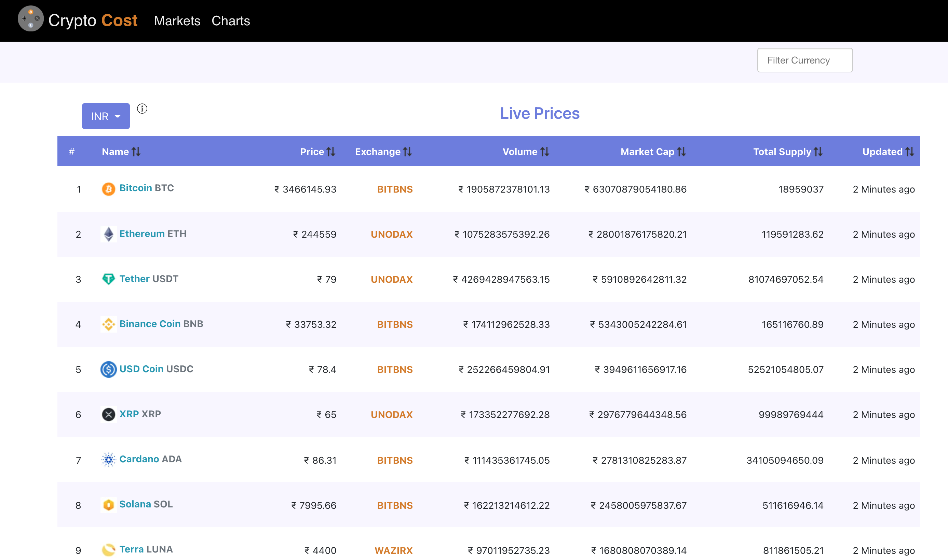Select the USD Coin dollar icon
Viewport: 948px width, 560px height.
(108, 369)
